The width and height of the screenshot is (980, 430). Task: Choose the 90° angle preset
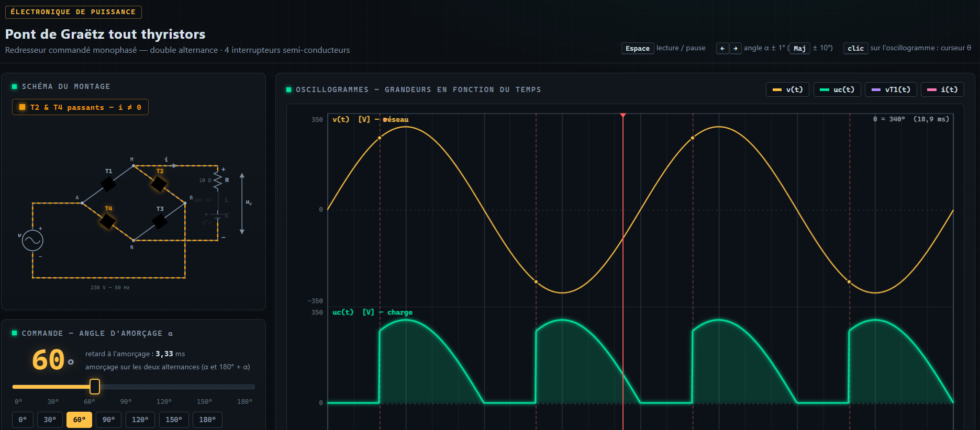108,420
